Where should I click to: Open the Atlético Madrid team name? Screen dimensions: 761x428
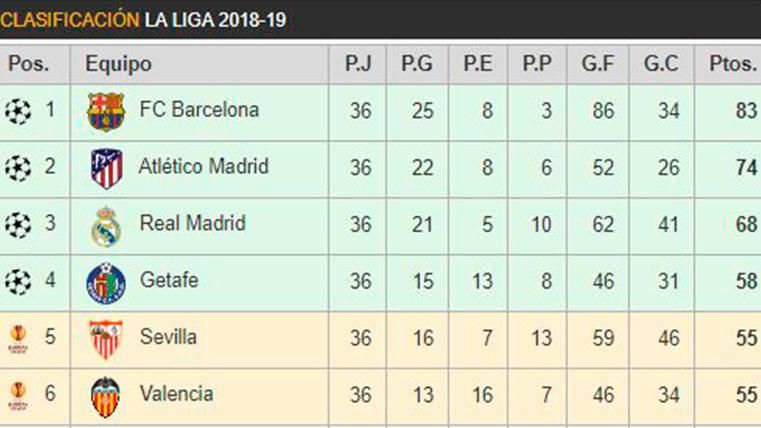[204, 166]
